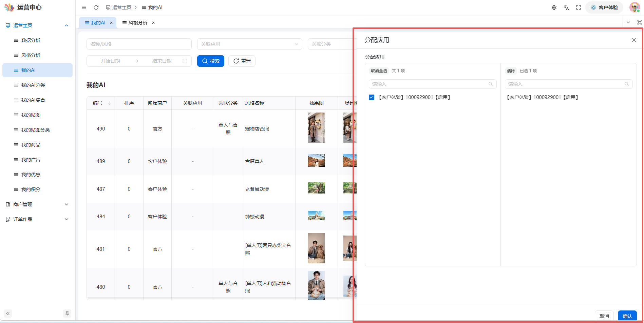
Task: Click the 搜索 search button
Action: coord(211,61)
